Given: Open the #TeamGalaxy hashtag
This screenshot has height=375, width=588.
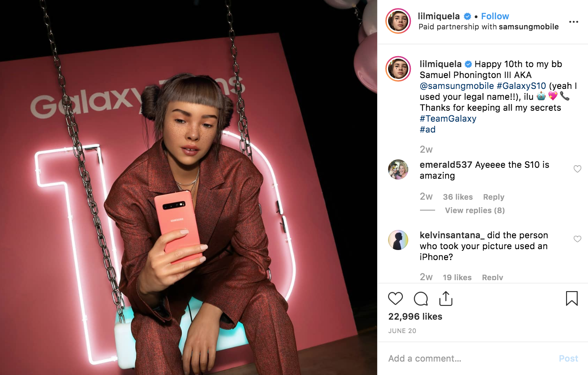Looking at the screenshot, I should [448, 119].
